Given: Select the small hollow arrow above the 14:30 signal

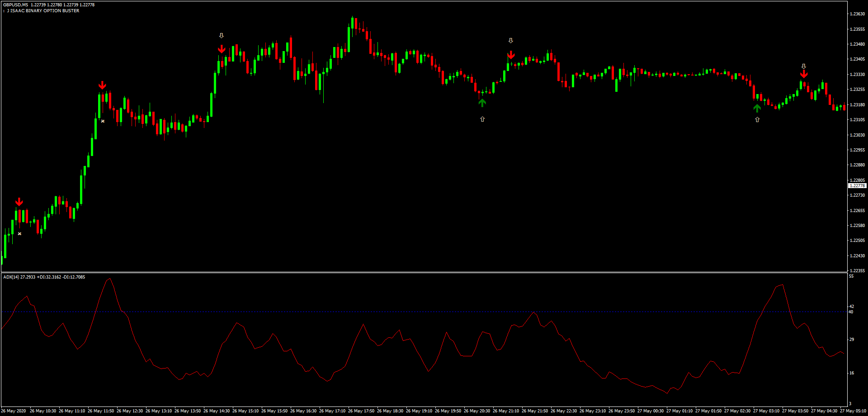Looking at the screenshot, I should click(x=222, y=36).
